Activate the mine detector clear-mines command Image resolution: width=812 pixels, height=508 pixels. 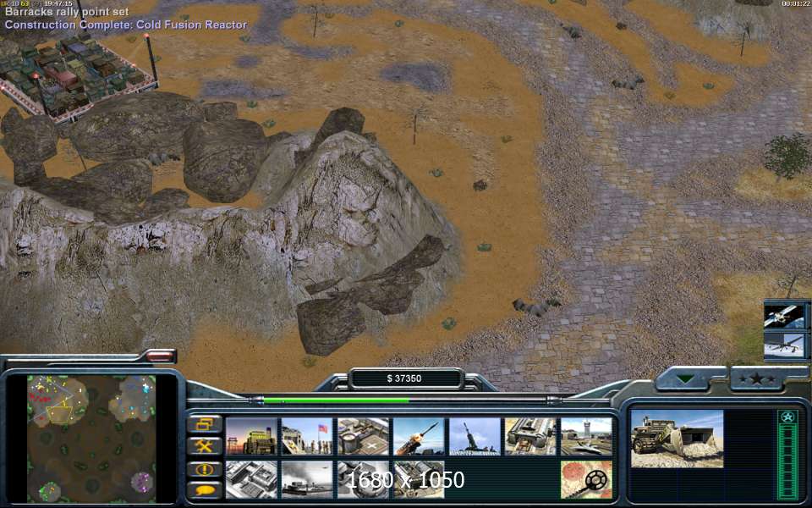point(587,479)
